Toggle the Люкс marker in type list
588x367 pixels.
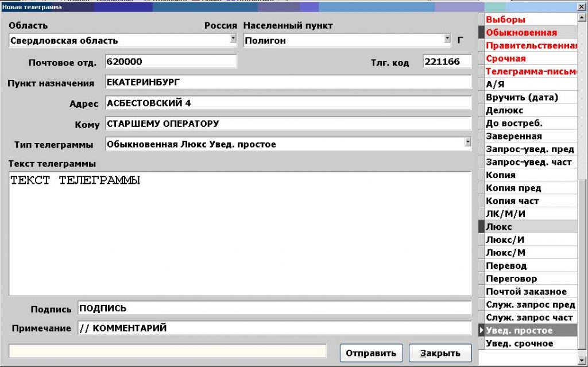(482, 227)
